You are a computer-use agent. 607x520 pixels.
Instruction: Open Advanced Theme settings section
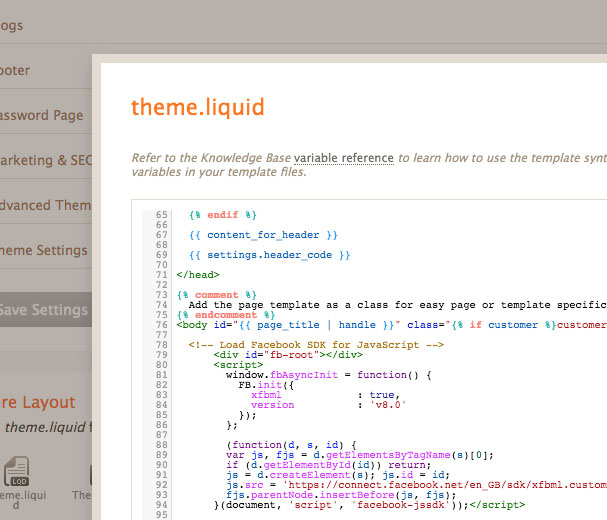click(x=46, y=205)
